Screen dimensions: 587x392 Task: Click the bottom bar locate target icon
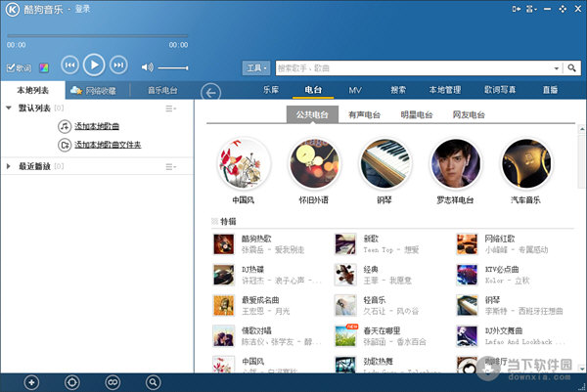[x=71, y=382]
